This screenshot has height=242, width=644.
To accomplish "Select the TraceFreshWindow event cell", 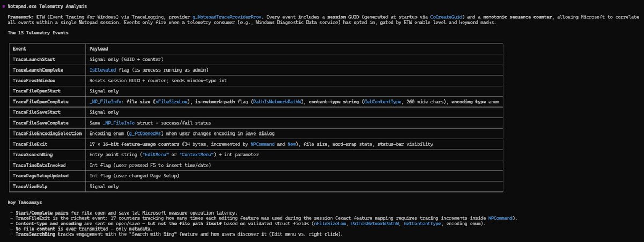I will 48,80.
